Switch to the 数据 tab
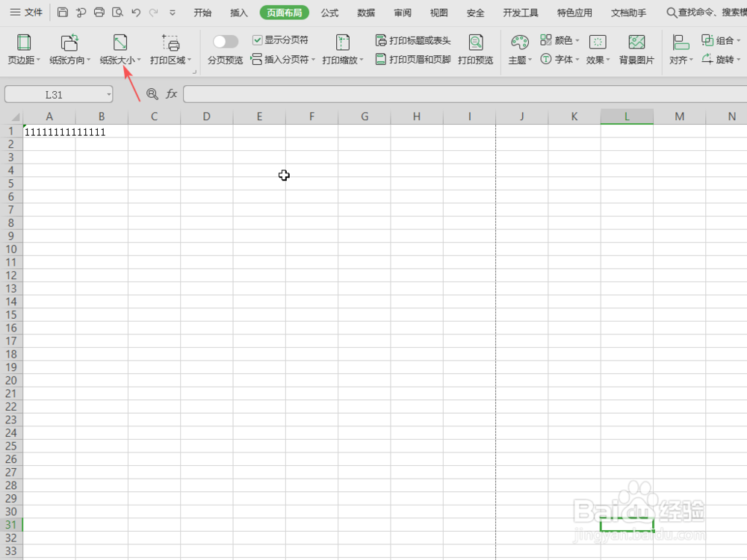The image size is (747, 560). pyautogui.click(x=366, y=13)
